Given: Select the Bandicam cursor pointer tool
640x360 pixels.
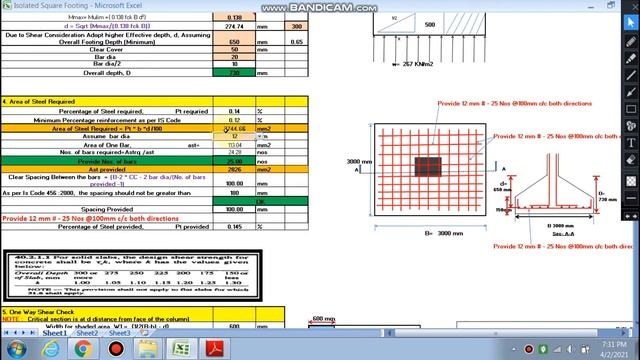Looking at the screenshot, I should point(631,22).
